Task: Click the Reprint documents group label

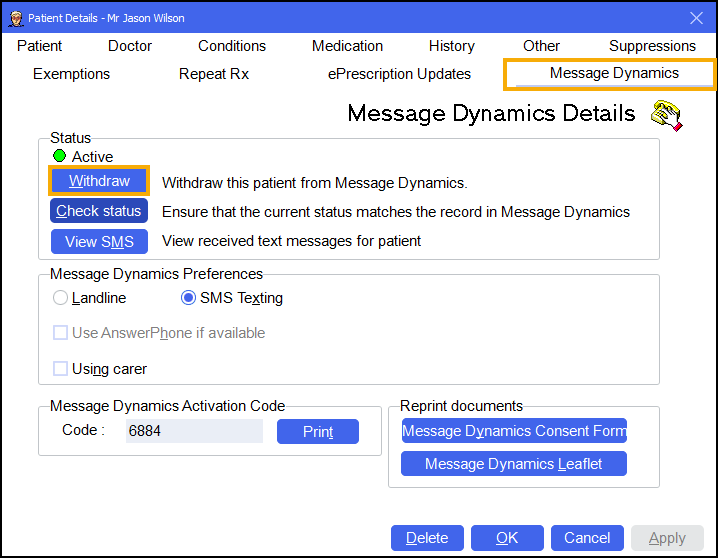Action: pyautogui.click(x=461, y=406)
